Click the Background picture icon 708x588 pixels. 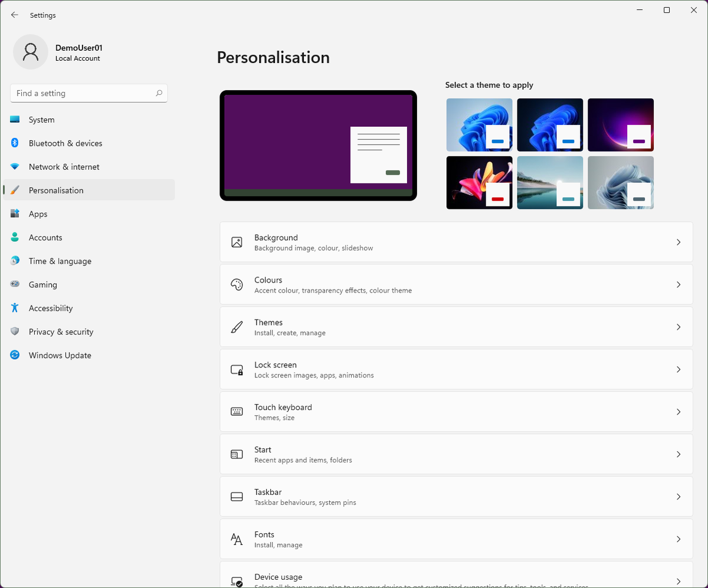click(x=237, y=242)
